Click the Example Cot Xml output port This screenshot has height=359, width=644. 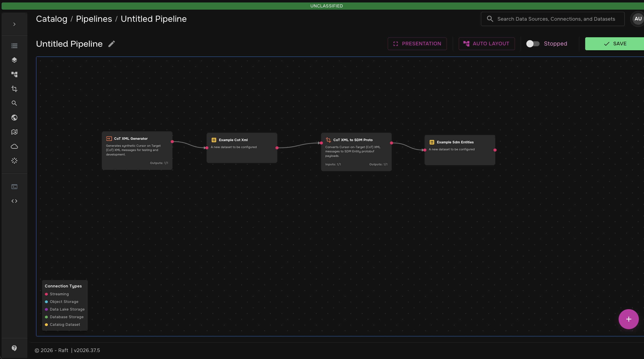pyautogui.click(x=277, y=148)
